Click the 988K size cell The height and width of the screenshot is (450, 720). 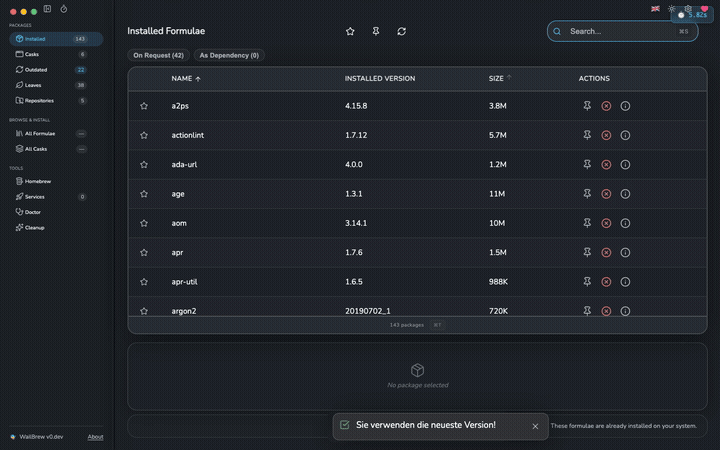tap(498, 282)
